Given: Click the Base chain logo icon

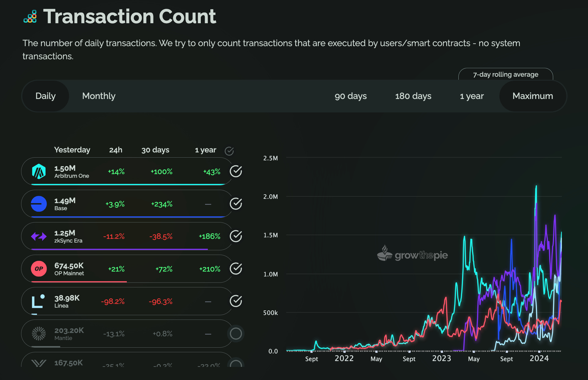Looking at the screenshot, I should point(39,204).
